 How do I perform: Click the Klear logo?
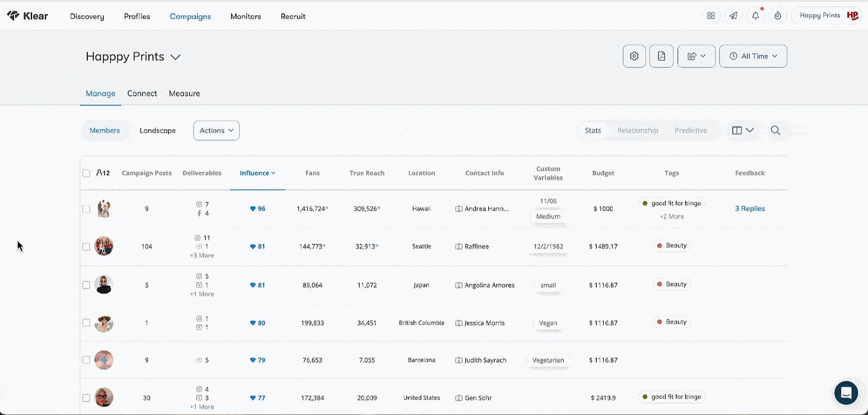[x=27, y=16]
